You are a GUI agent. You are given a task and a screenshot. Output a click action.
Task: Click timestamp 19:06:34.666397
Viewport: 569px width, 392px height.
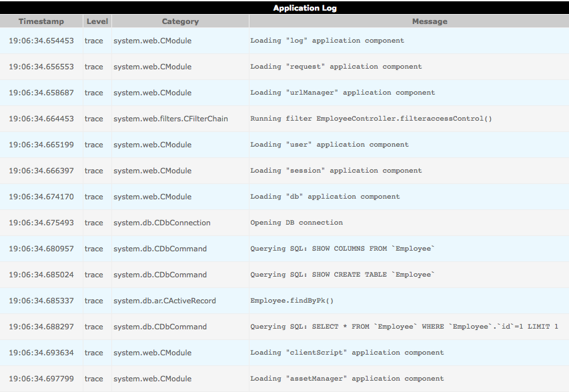coord(41,171)
